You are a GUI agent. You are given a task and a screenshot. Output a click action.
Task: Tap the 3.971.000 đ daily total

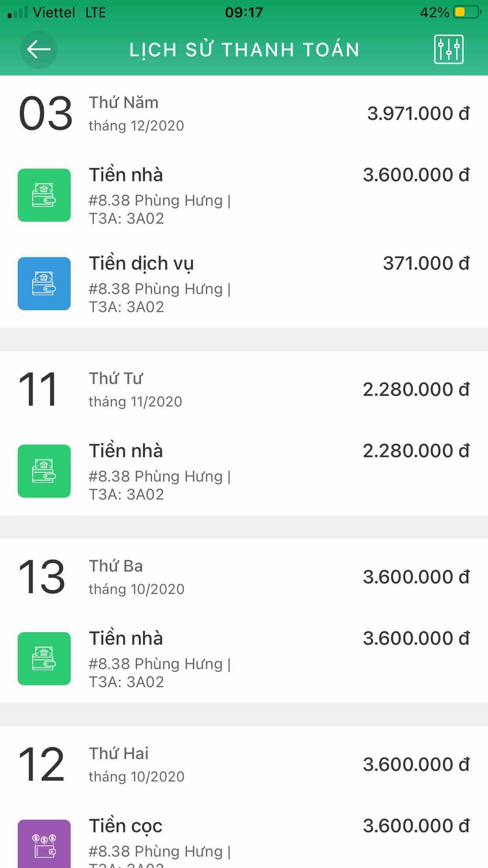pyautogui.click(x=418, y=114)
